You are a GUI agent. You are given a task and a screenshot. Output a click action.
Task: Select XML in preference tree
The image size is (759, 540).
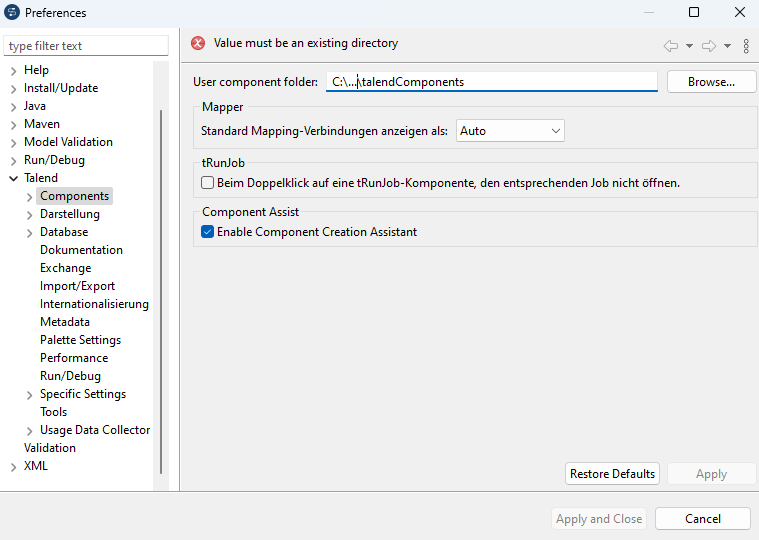coord(36,465)
